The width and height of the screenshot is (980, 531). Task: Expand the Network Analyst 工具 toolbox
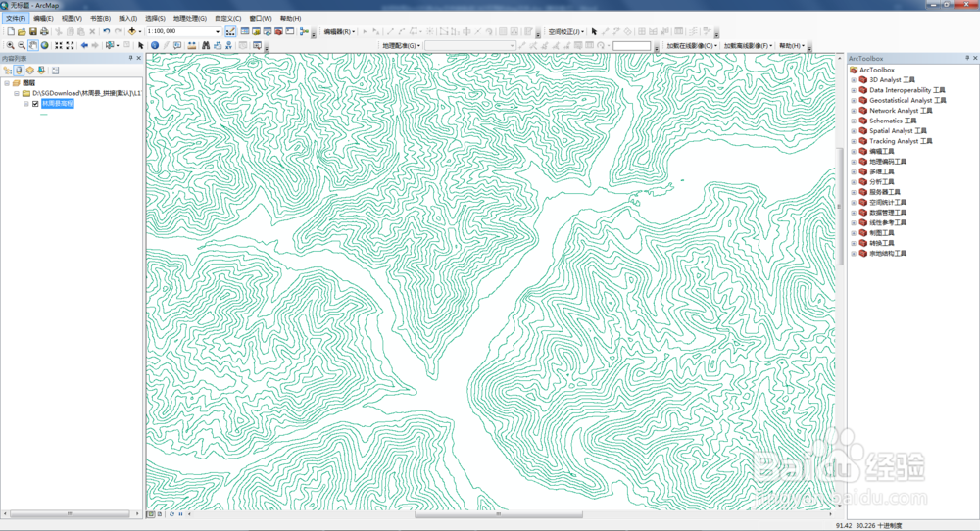coord(854,111)
